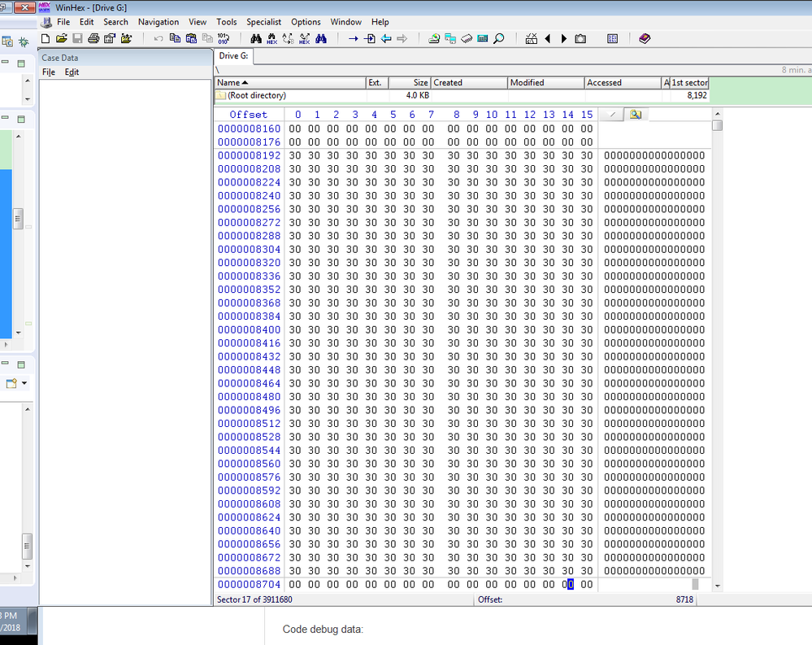Image resolution: width=812 pixels, height=645 pixels.
Task: Open help via the purple book icon
Action: [645, 38]
